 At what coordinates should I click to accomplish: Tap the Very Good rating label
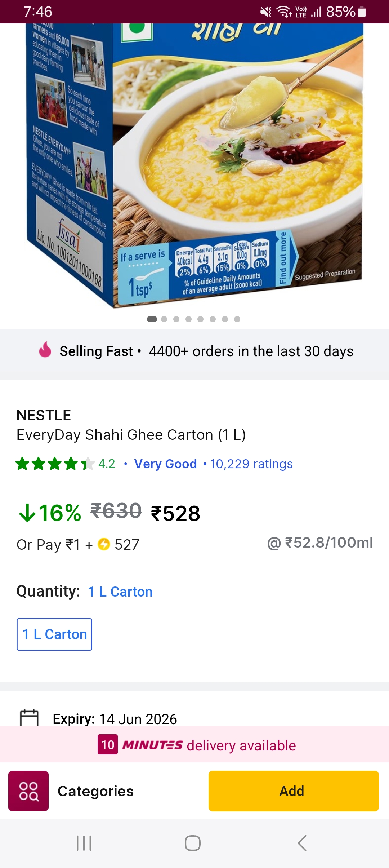click(x=165, y=464)
